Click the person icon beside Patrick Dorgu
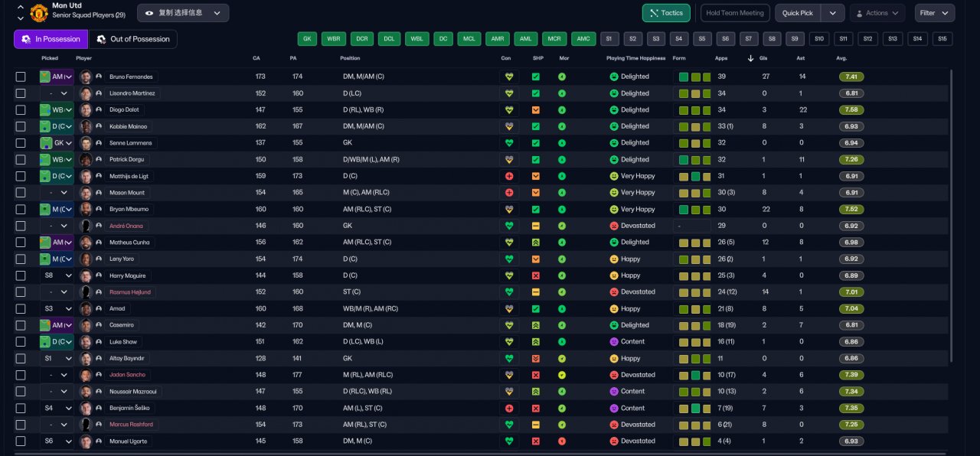Screen dimensions: 980x456 coord(99,160)
